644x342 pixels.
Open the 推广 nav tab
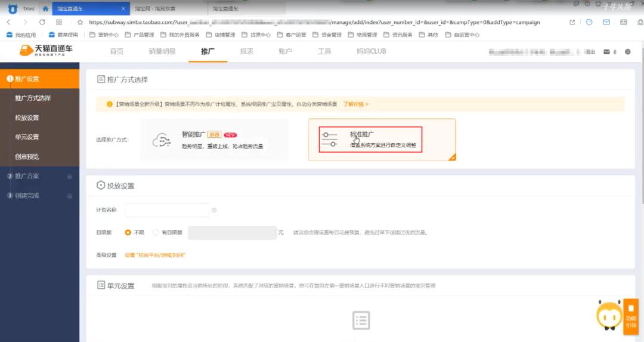click(x=208, y=51)
